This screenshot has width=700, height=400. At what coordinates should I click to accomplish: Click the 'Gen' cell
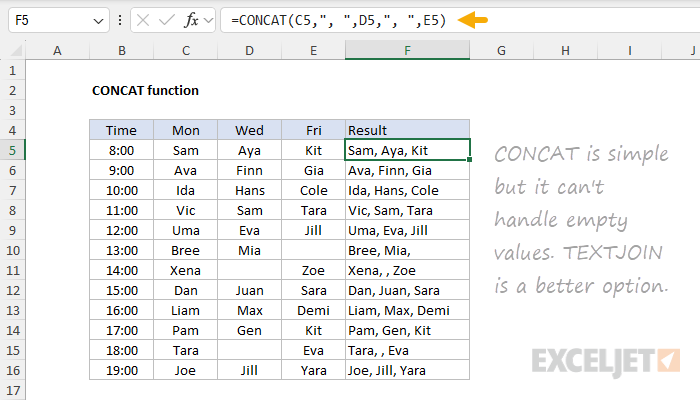(x=250, y=330)
